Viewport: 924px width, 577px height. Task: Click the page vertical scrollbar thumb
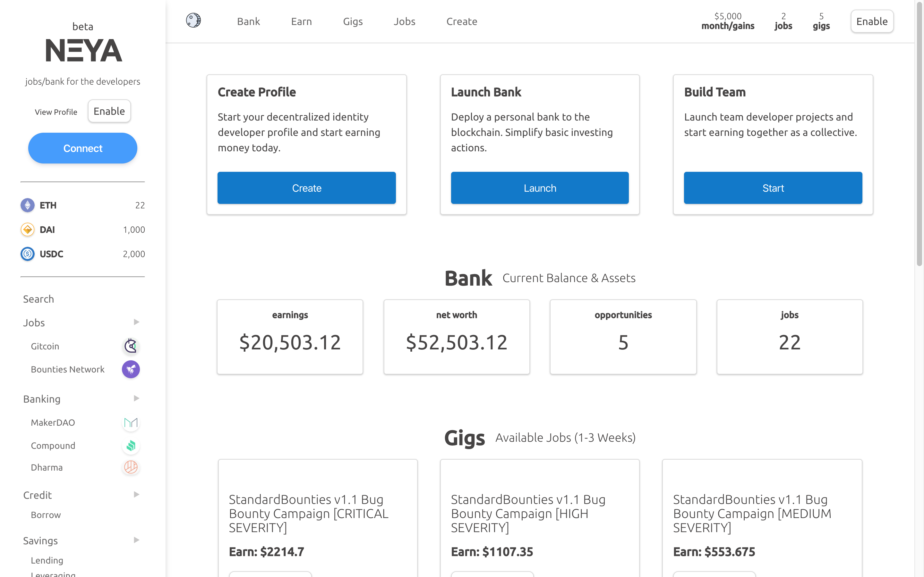[919, 134]
